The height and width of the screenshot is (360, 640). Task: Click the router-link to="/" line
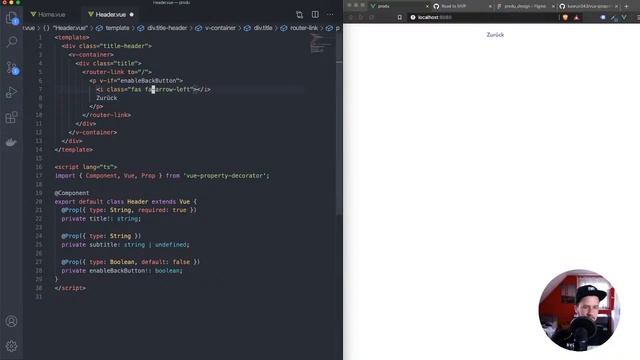(x=117, y=72)
